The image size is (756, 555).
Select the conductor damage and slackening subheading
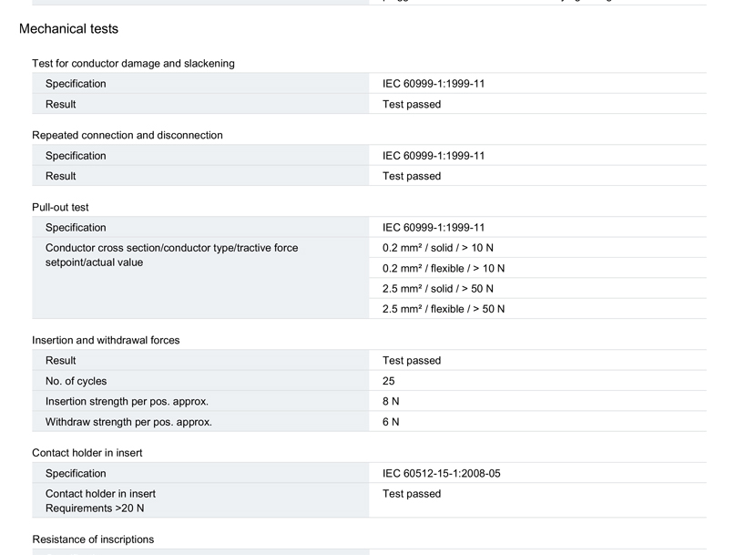[x=133, y=64]
